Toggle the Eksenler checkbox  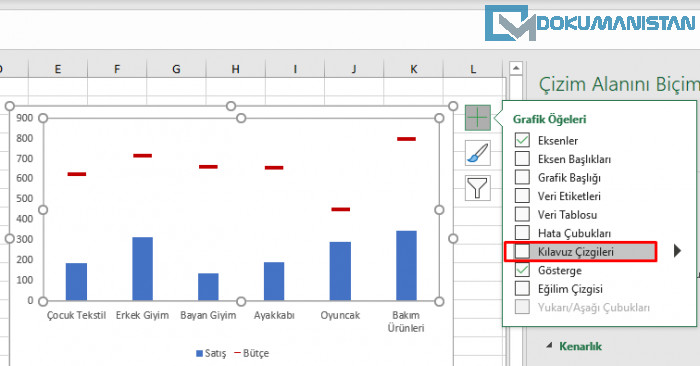click(x=522, y=140)
